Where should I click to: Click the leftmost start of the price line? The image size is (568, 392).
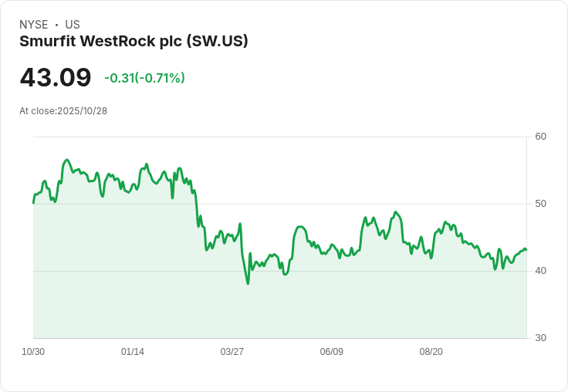33,202
